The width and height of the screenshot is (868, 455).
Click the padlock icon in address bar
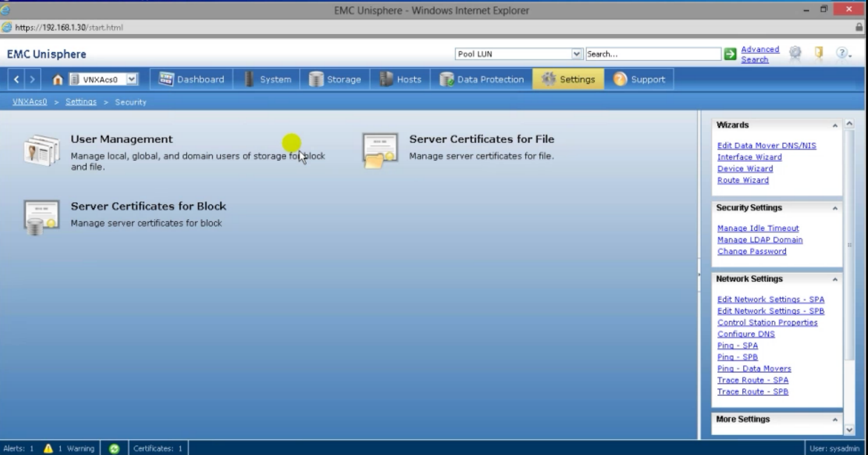click(x=859, y=27)
